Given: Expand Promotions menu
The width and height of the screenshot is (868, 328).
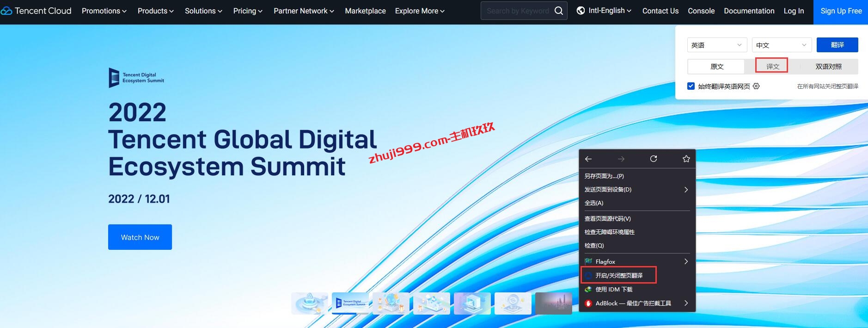Looking at the screenshot, I should [x=104, y=11].
